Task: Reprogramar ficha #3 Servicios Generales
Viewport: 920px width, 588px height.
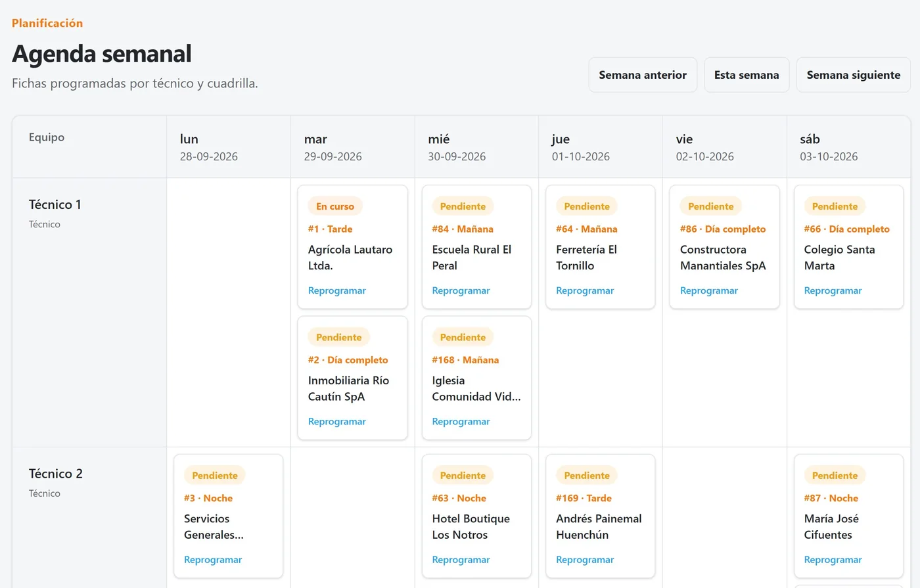Action: click(213, 560)
